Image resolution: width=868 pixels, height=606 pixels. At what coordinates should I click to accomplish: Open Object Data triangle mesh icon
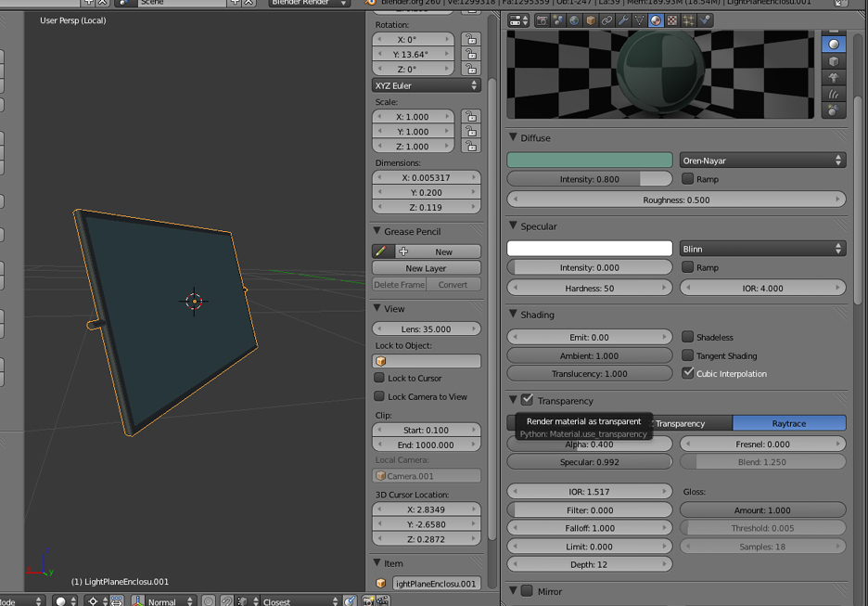pyautogui.click(x=639, y=20)
